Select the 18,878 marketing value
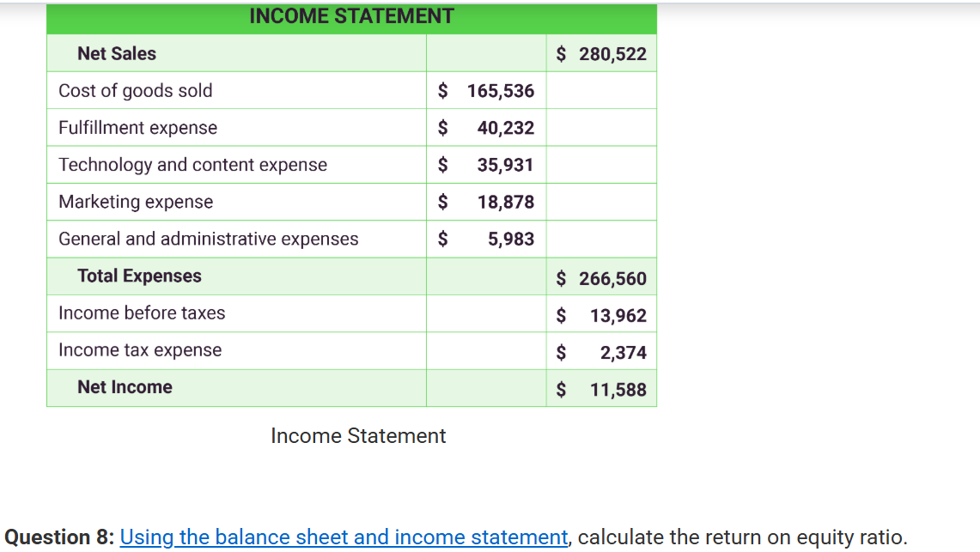This screenshot has height=552, width=980. tap(506, 203)
